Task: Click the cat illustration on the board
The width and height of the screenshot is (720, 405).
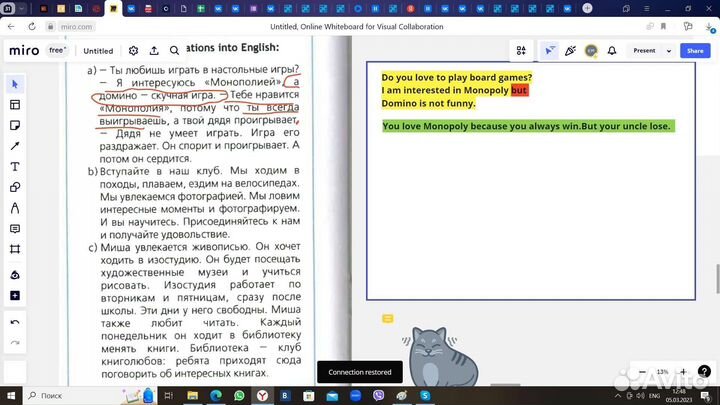Action: point(440,356)
